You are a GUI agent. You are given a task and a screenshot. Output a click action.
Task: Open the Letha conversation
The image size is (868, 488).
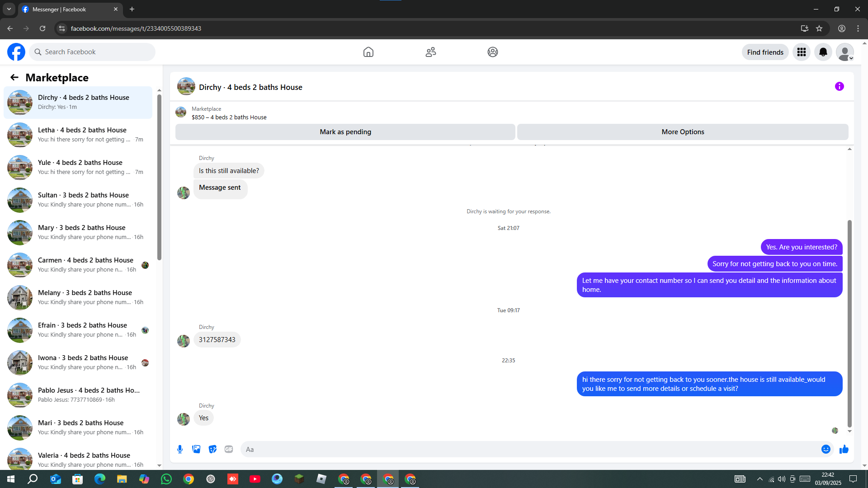click(78, 135)
